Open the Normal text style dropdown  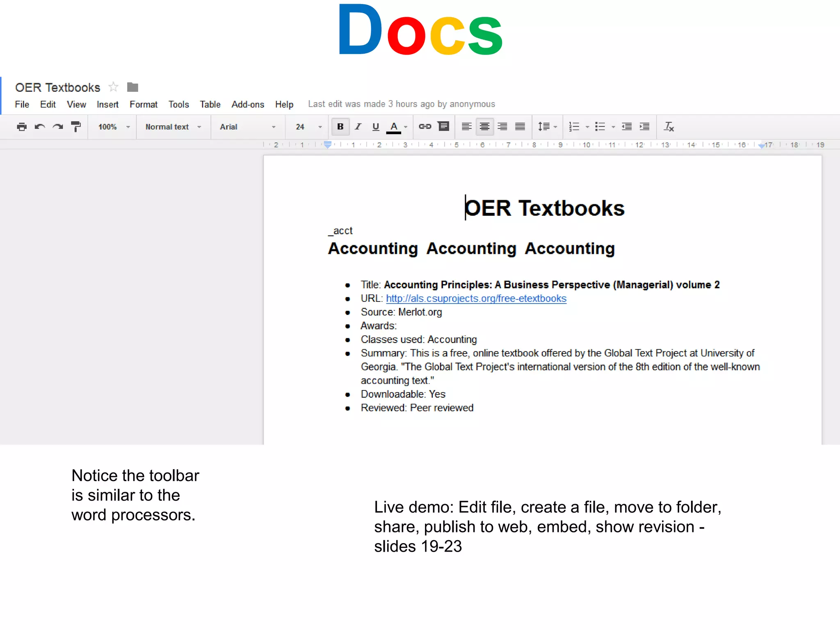pyautogui.click(x=173, y=127)
